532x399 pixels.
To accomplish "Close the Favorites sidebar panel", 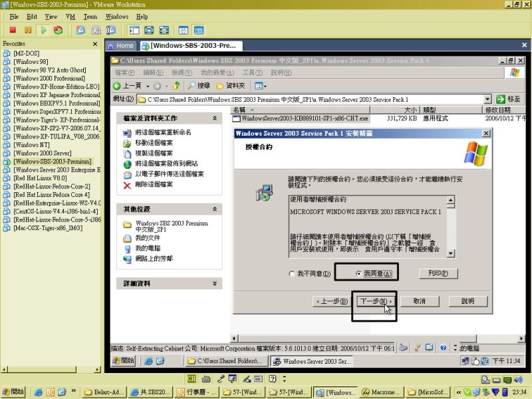I will click(x=95, y=44).
